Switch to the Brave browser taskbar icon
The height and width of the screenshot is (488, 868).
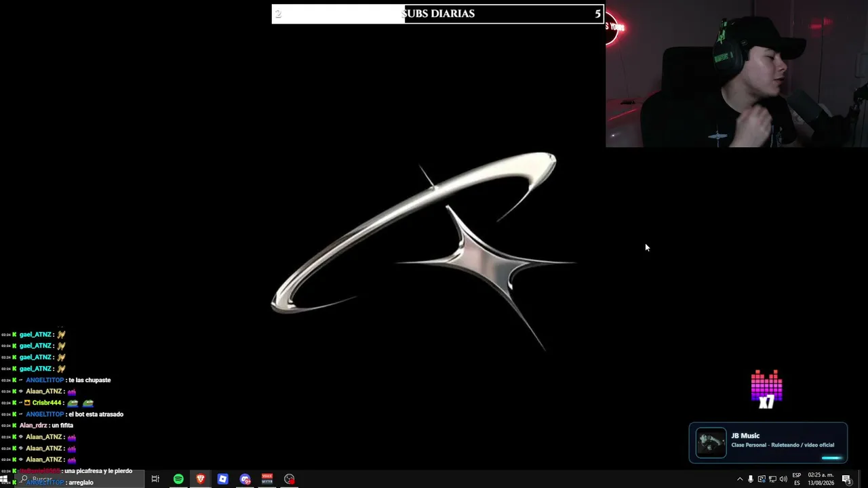201,479
